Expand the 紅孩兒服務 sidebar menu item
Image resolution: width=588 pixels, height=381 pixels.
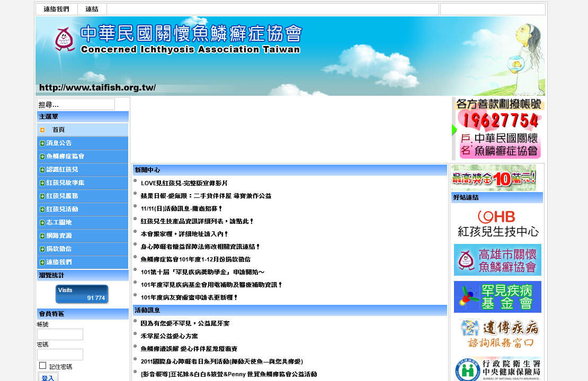click(x=62, y=196)
